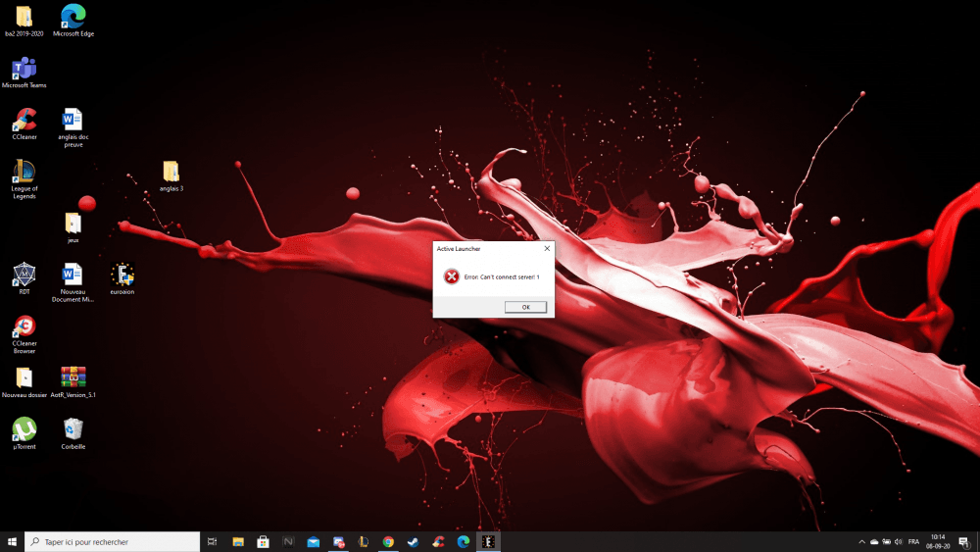980x552 pixels.
Task: Open Steam from the taskbar
Action: [414, 541]
